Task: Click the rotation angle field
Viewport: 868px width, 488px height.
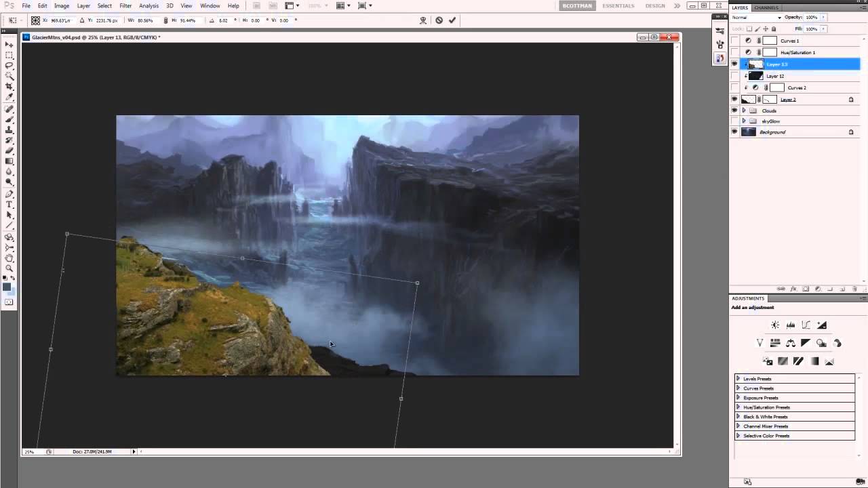Action: tap(224, 20)
